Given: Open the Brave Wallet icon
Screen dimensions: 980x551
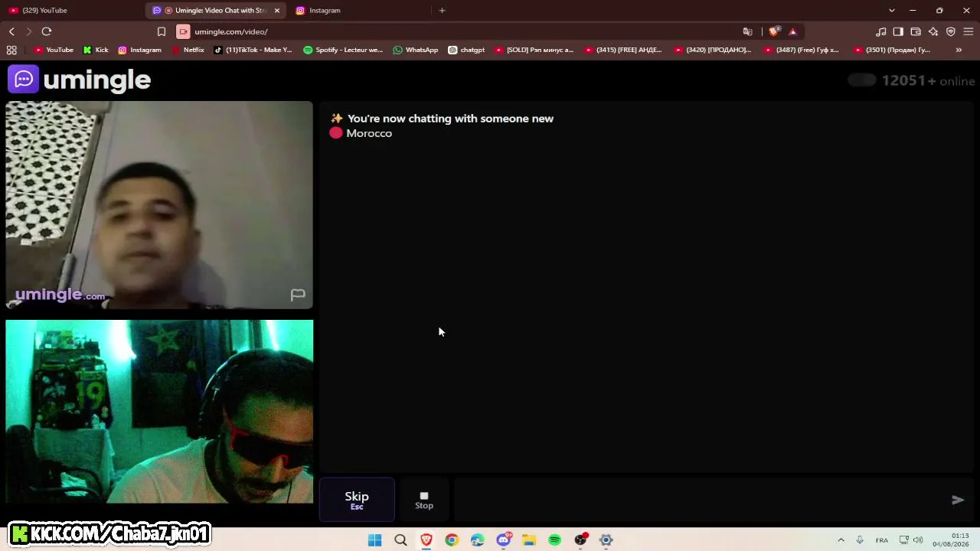Looking at the screenshot, I should pyautogui.click(x=916, y=31).
